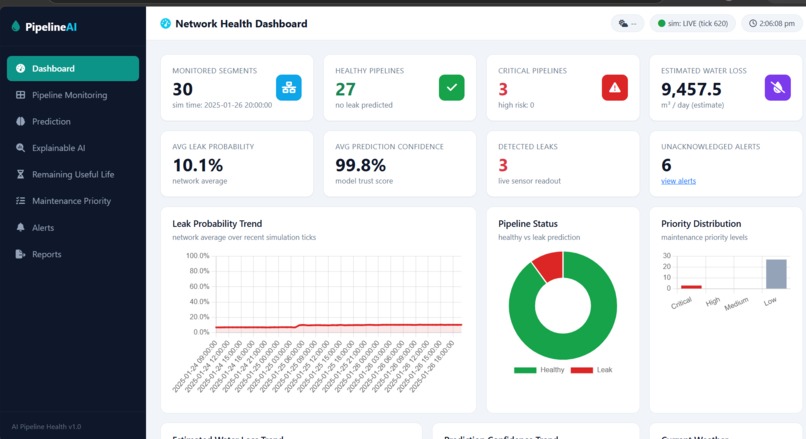Click the Leak Probability Trend heading
Image resolution: width=806 pixels, height=439 pixels.
tap(217, 224)
